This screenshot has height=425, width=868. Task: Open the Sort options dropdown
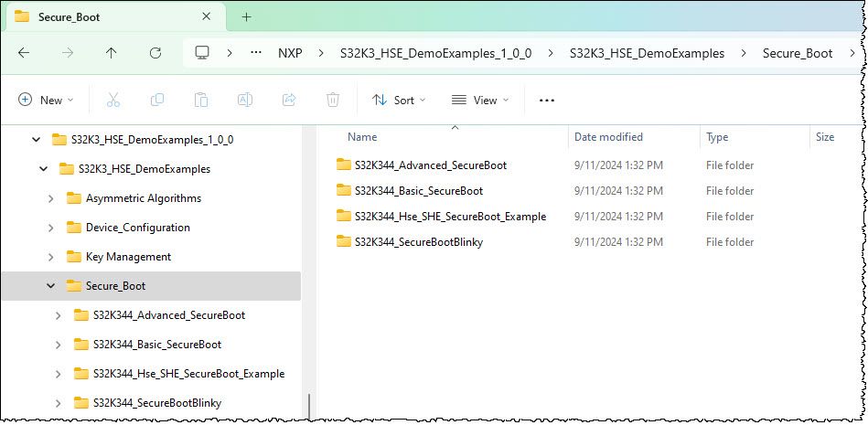pos(399,100)
